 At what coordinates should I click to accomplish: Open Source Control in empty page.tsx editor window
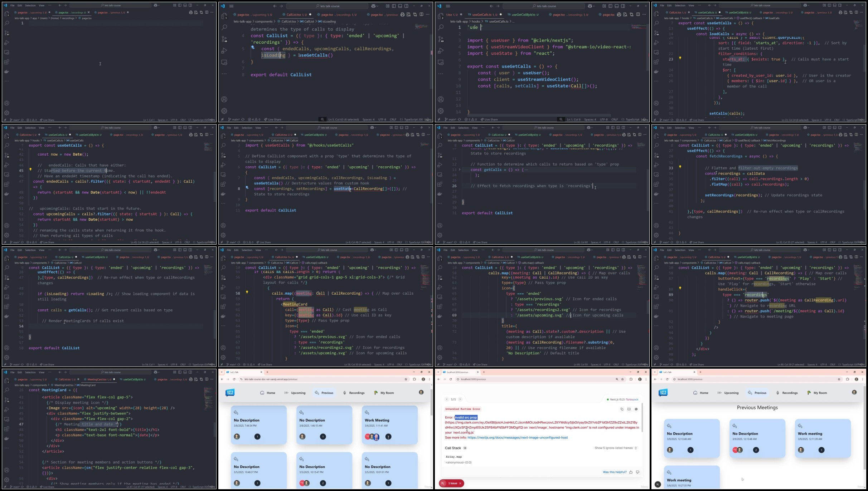[x=6, y=33]
